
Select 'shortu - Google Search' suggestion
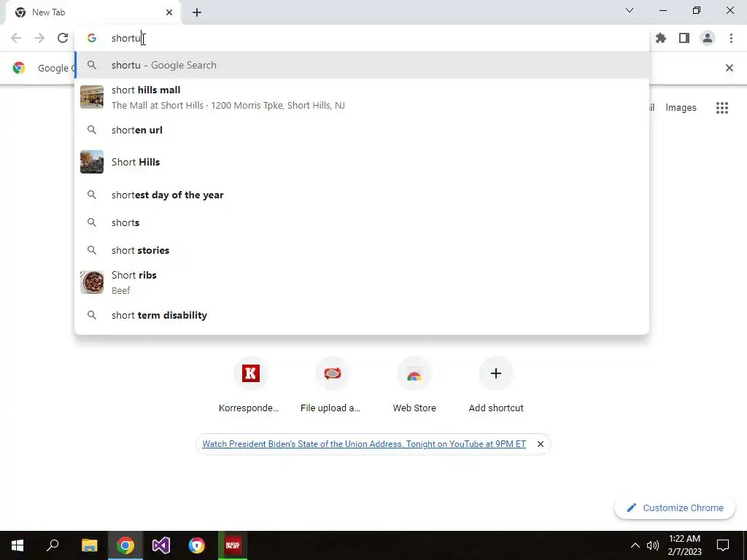362,65
